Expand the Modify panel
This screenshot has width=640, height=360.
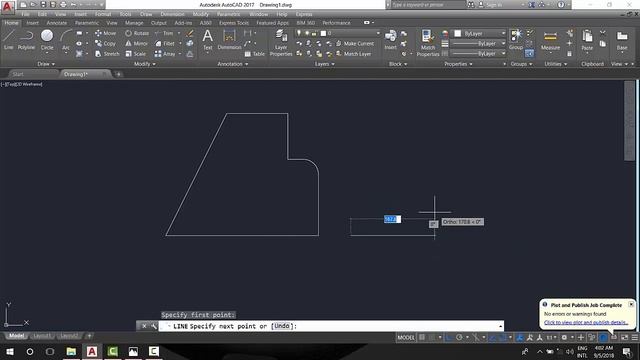coord(144,64)
